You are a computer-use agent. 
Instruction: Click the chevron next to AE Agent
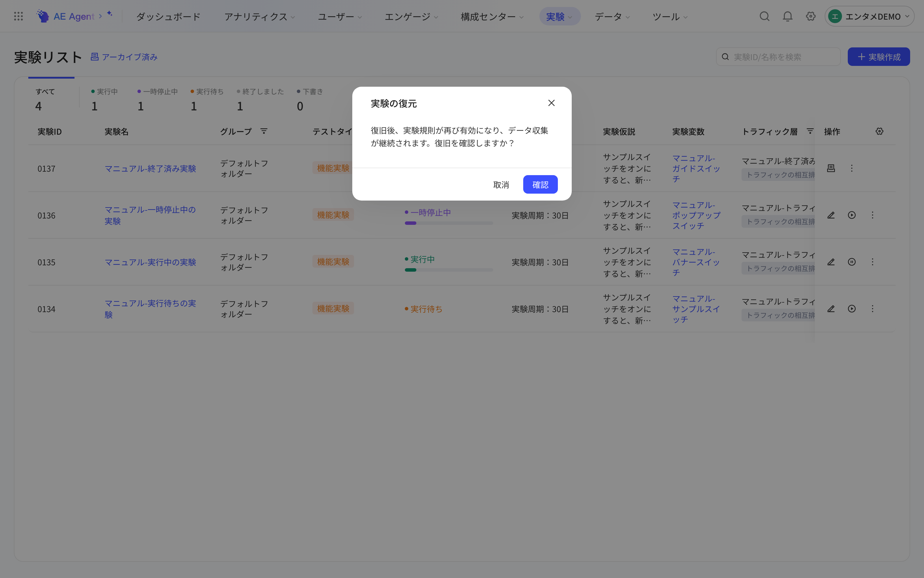point(100,16)
